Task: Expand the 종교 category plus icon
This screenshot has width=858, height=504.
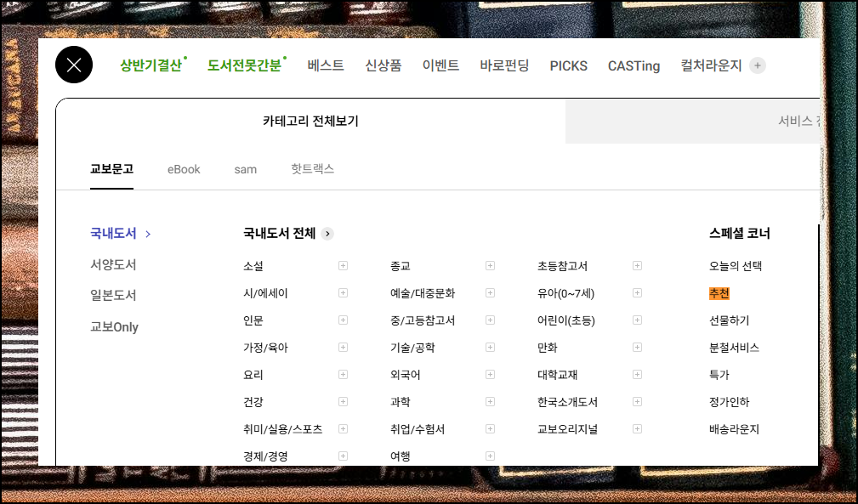Action: 491,266
